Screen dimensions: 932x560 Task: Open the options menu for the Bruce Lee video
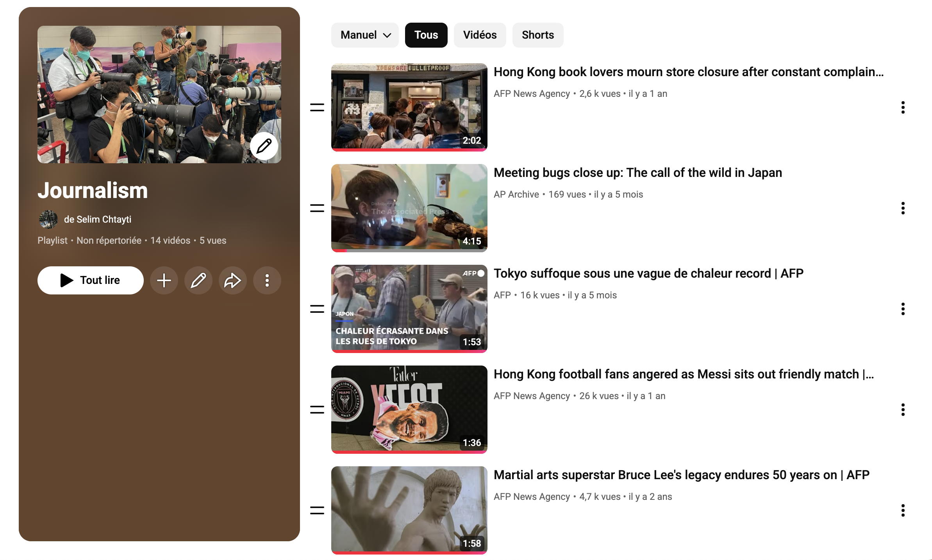903,510
